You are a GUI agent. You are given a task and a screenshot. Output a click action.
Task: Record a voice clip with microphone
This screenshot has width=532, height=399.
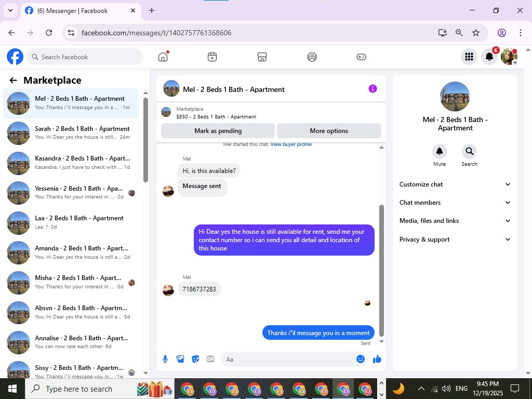[x=165, y=360]
